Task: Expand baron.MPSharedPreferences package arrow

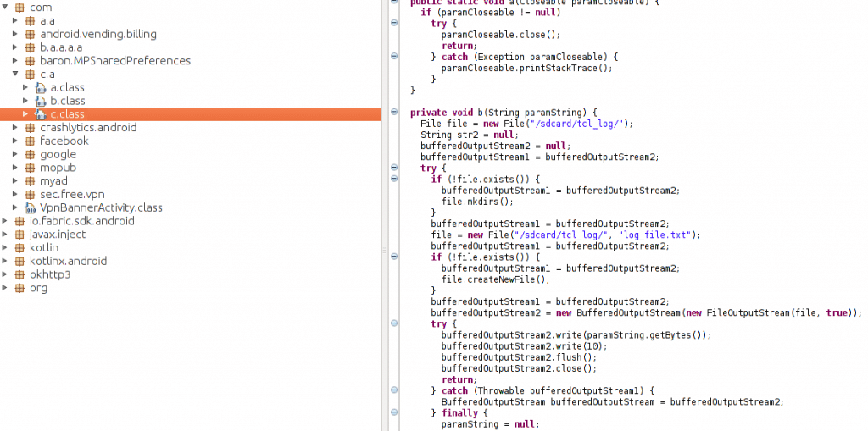Action: [15, 61]
